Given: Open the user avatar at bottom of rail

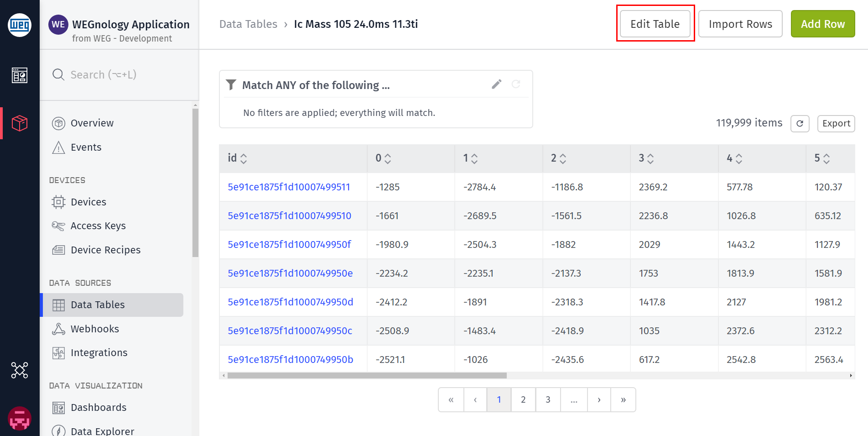Looking at the screenshot, I should (20, 419).
